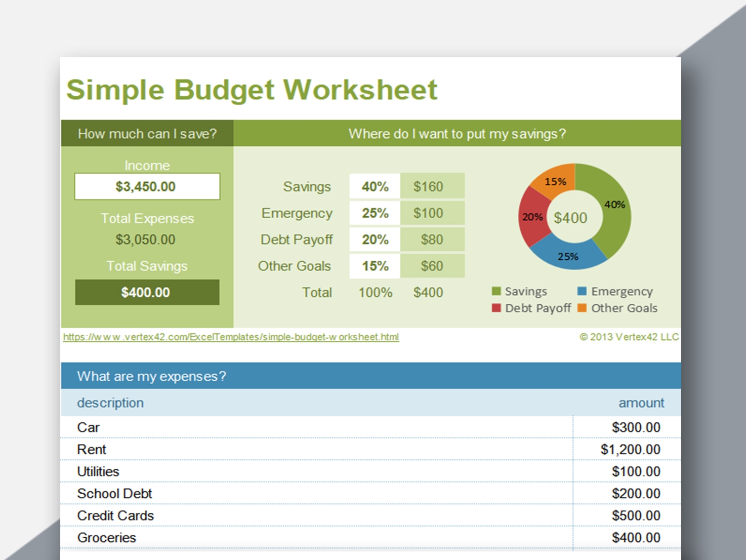Click the red Debt Payoff legend swatch

coord(496,308)
